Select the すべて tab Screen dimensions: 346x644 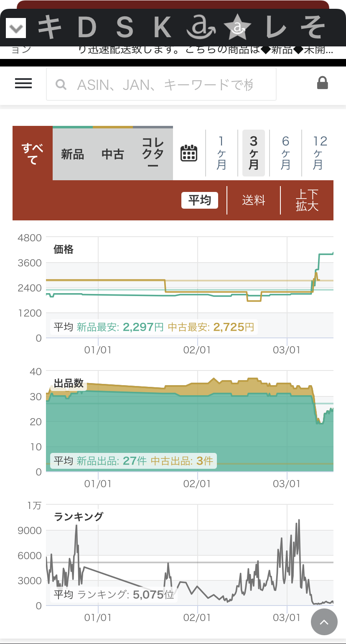[33, 153]
